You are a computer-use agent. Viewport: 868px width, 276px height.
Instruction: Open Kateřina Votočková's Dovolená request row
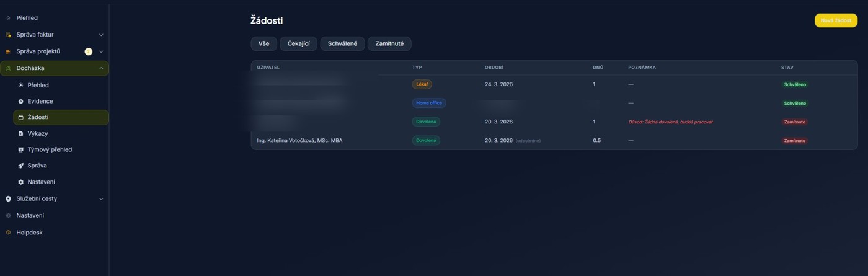tap(425, 140)
